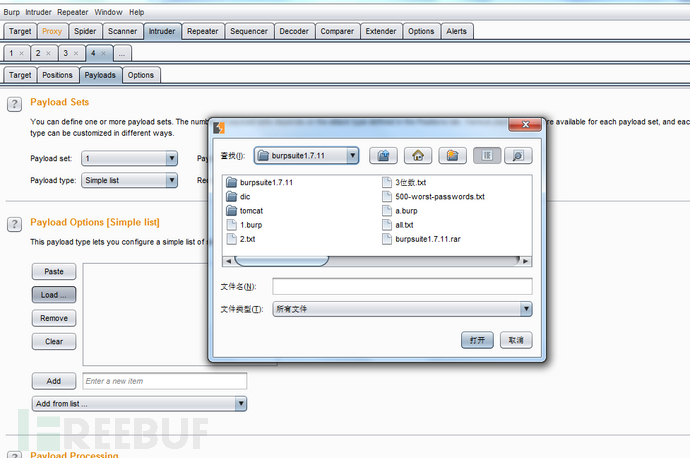Click the file list scroll right arrow
Screen dimensions: 690x458
525,261
